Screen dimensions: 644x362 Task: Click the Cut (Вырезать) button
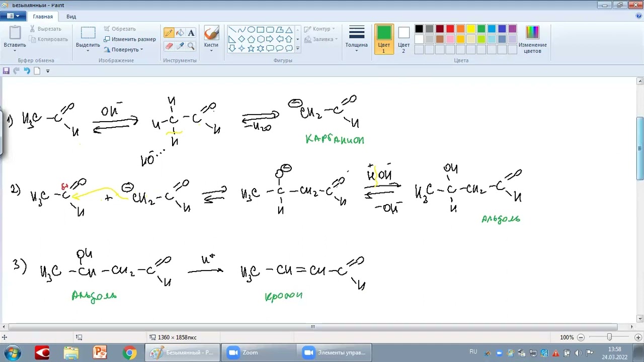45,29
